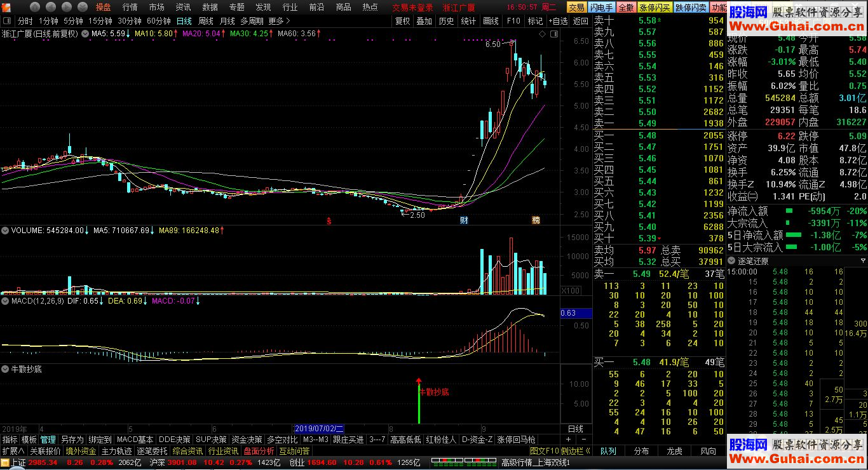Expand the 更多 period options
Image resolution: width=868 pixels, height=470 pixels.
pos(279,21)
